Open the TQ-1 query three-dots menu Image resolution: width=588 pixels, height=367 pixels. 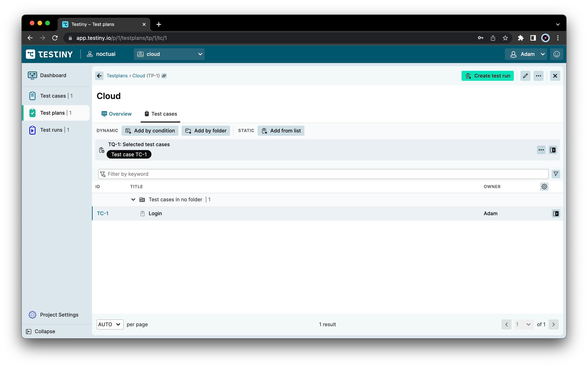pyautogui.click(x=541, y=150)
